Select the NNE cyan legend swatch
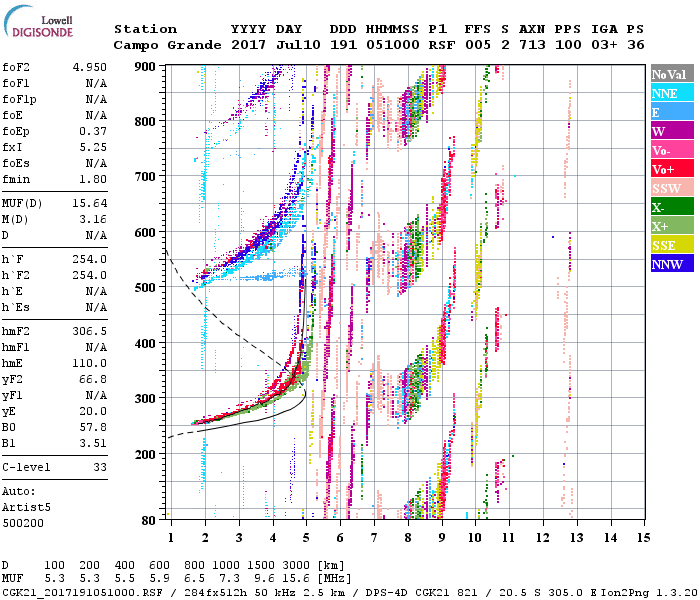The height and width of the screenshot is (600, 700). pos(672,93)
